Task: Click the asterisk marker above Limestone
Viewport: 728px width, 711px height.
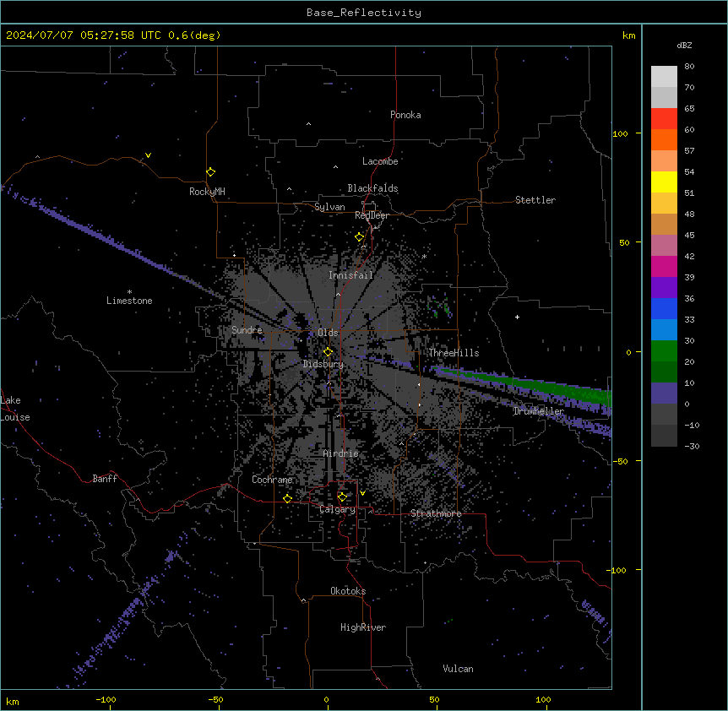Action: click(x=129, y=292)
